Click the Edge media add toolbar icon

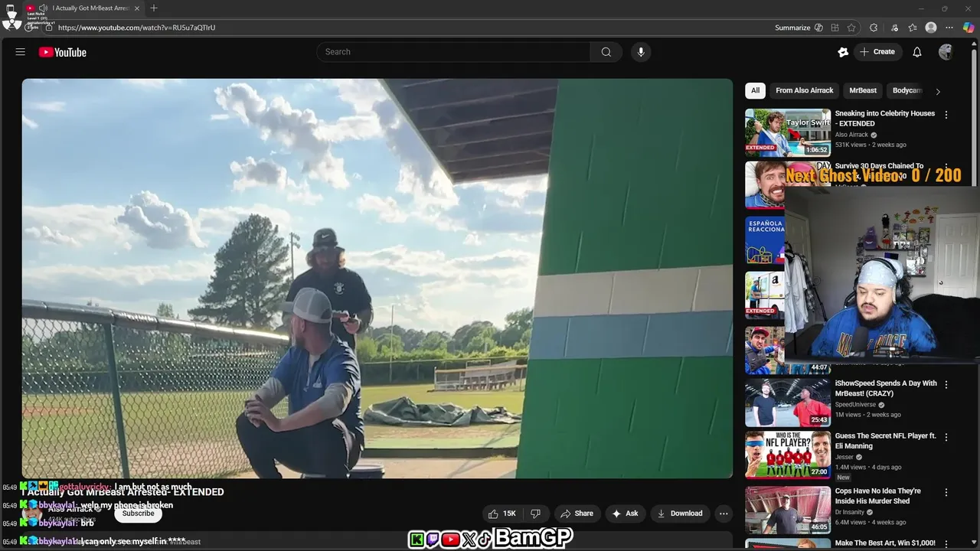click(894, 28)
